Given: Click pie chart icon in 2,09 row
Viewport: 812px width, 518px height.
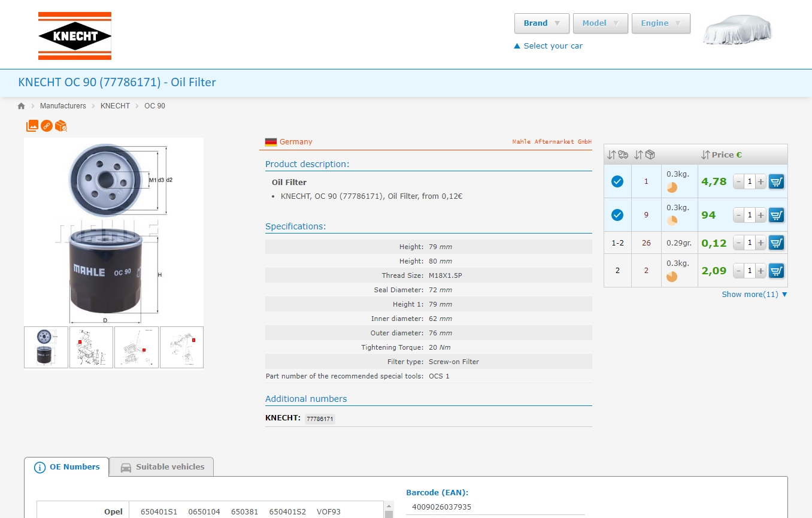Looking at the screenshot, I should (x=672, y=277).
